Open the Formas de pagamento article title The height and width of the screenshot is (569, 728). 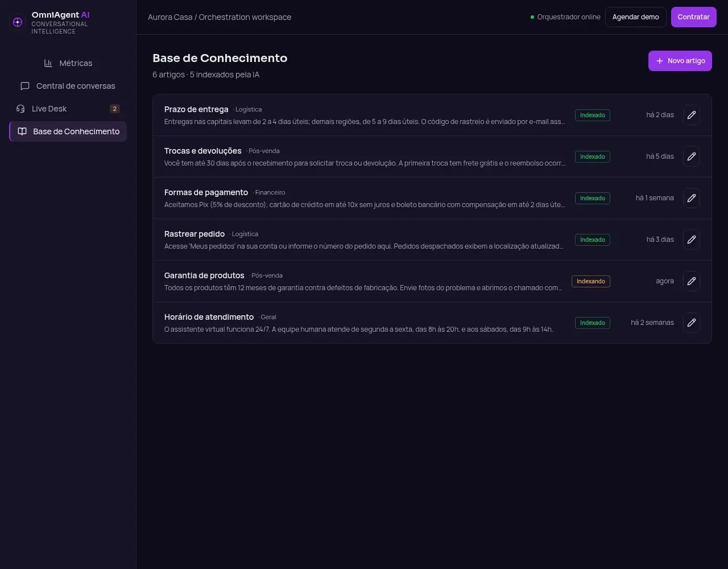[206, 192]
